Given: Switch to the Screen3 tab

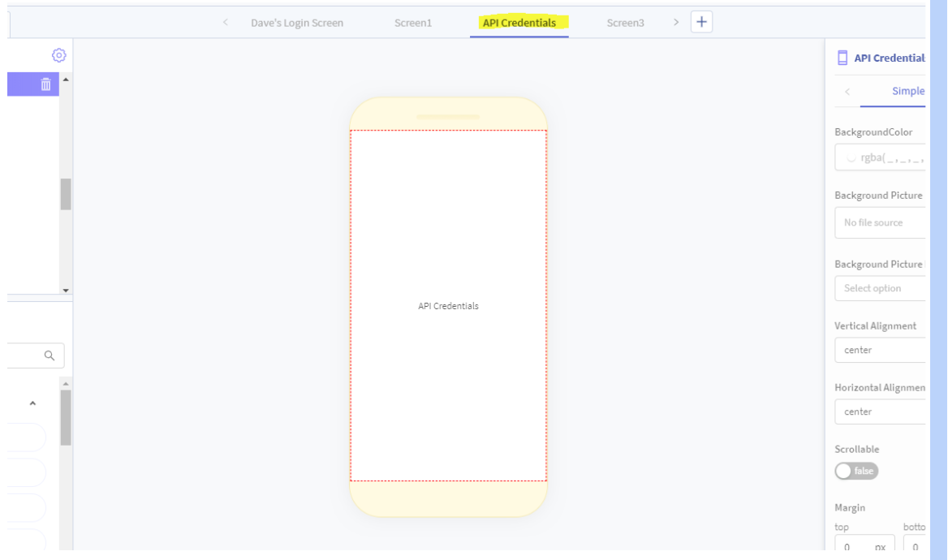Looking at the screenshot, I should (x=625, y=23).
